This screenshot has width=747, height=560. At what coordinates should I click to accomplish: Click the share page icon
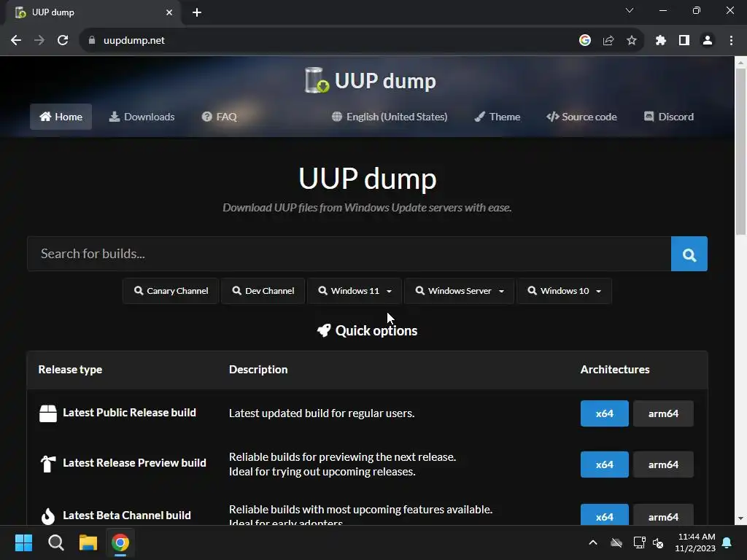608,41
